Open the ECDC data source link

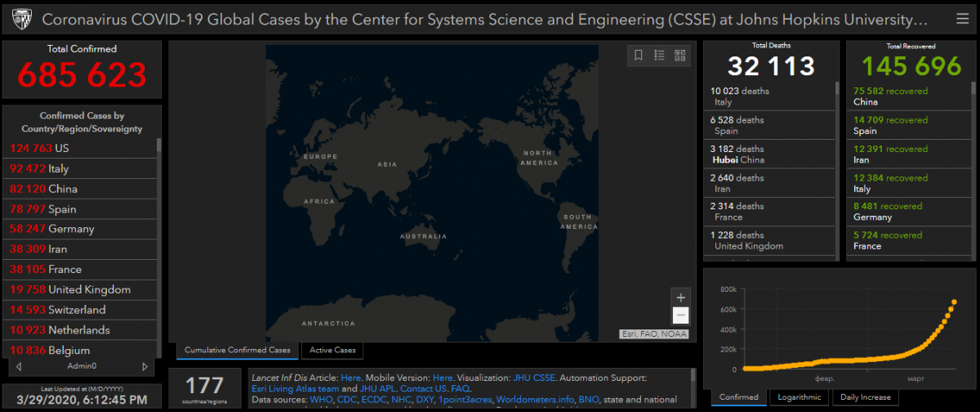click(374, 399)
